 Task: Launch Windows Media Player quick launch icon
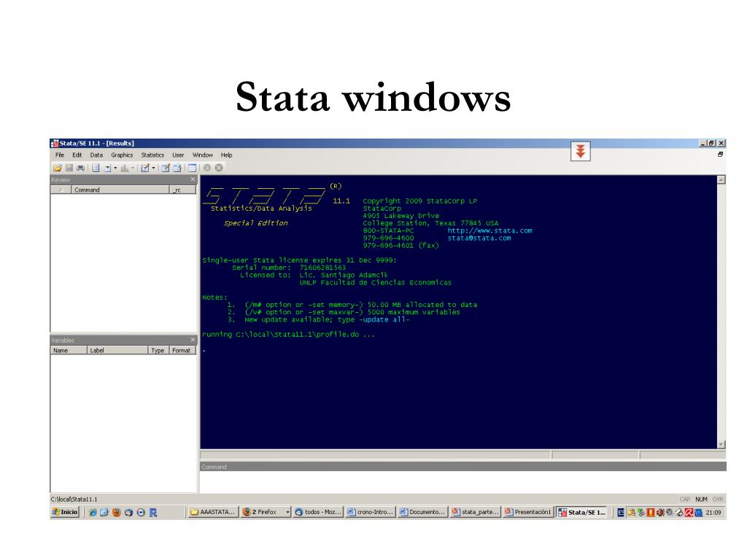pyautogui.click(x=141, y=513)
